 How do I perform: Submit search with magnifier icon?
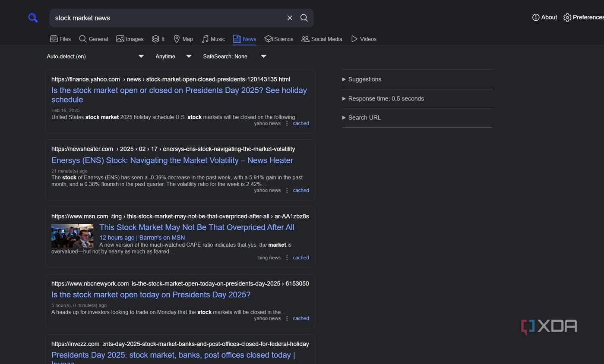click(x=304, y=18)
